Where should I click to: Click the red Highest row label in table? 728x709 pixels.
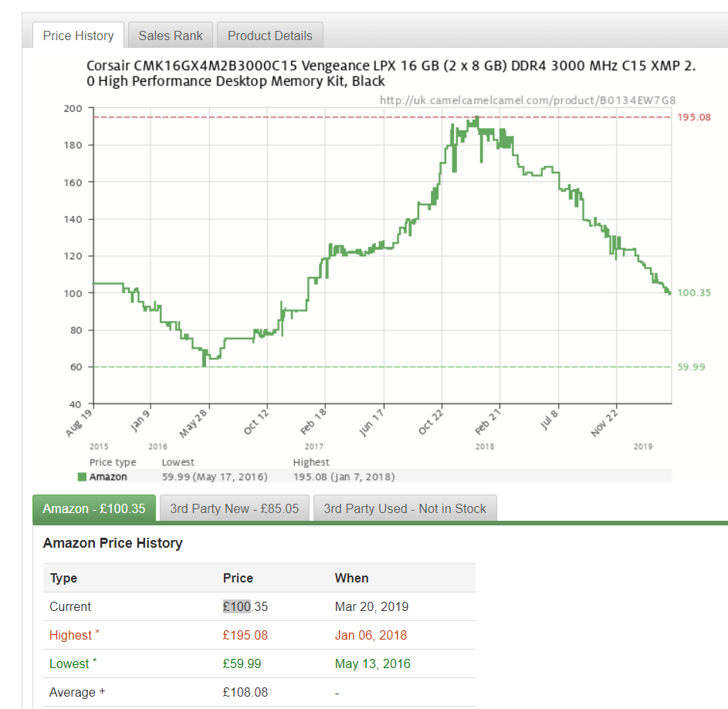70,636
